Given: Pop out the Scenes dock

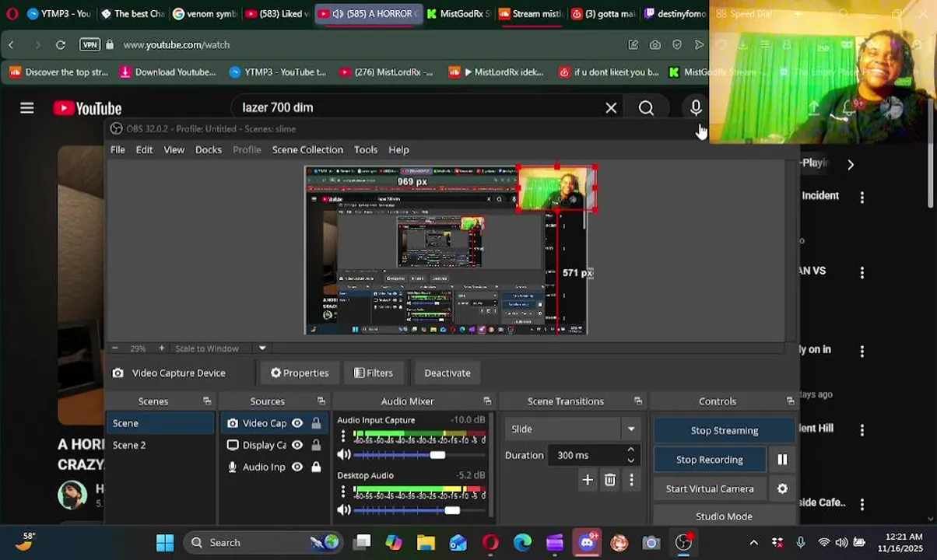Looking at the screenshot, I should [207, 401].
